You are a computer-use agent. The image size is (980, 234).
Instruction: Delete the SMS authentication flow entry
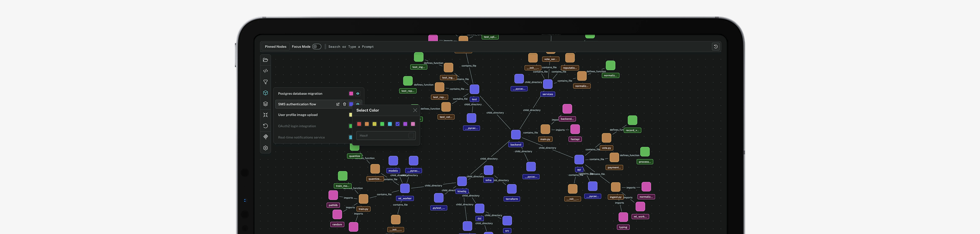(345, 104)
